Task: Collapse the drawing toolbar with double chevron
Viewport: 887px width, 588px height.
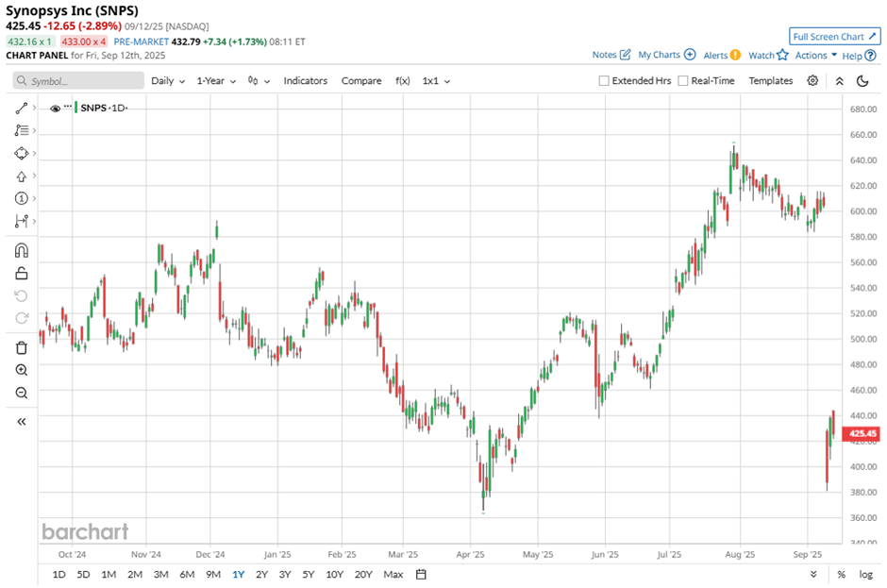Action: 22,422
